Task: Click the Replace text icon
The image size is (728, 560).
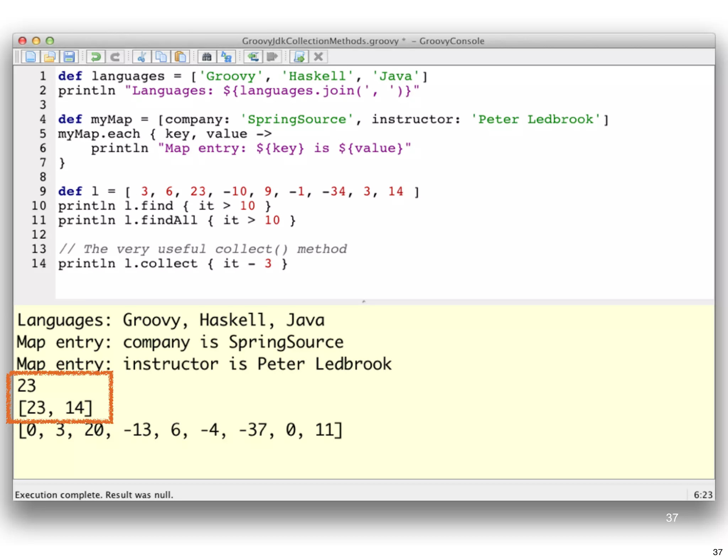Action: 226,57
